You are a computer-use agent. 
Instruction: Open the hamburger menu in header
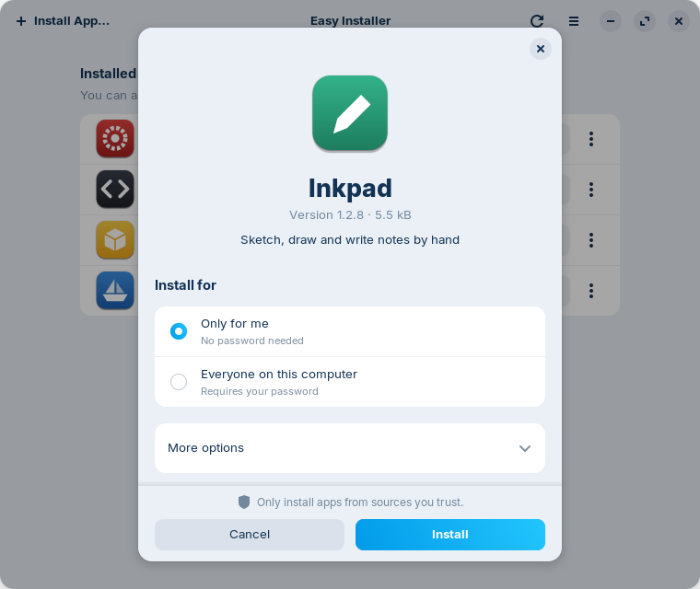coord(574,21)
